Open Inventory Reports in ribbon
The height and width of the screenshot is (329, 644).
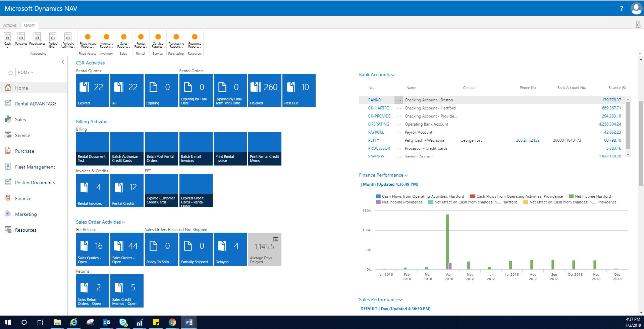[106, 41]
